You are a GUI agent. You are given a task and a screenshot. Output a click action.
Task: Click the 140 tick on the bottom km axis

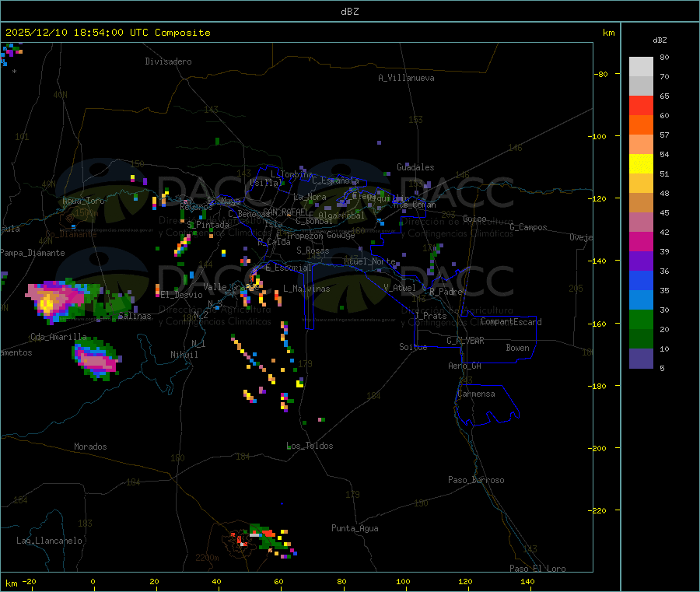(x=527, y=582)
